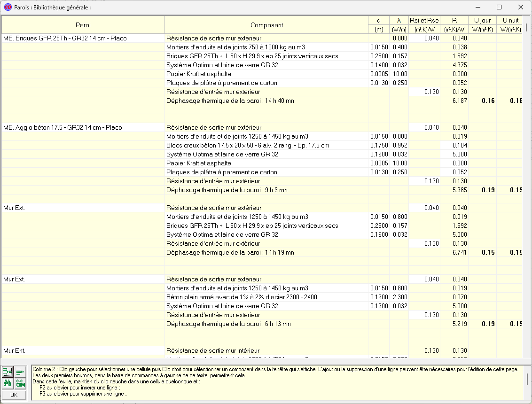The height and width of the screenshot is (404, 532).
Task: Click the 'Paroi' column header
Action: point(83,25)
